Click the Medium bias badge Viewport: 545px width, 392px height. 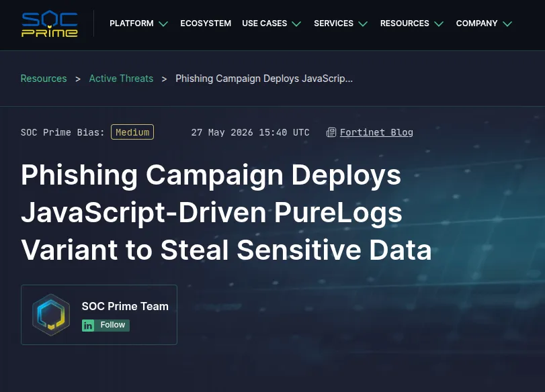coord(132,132)
